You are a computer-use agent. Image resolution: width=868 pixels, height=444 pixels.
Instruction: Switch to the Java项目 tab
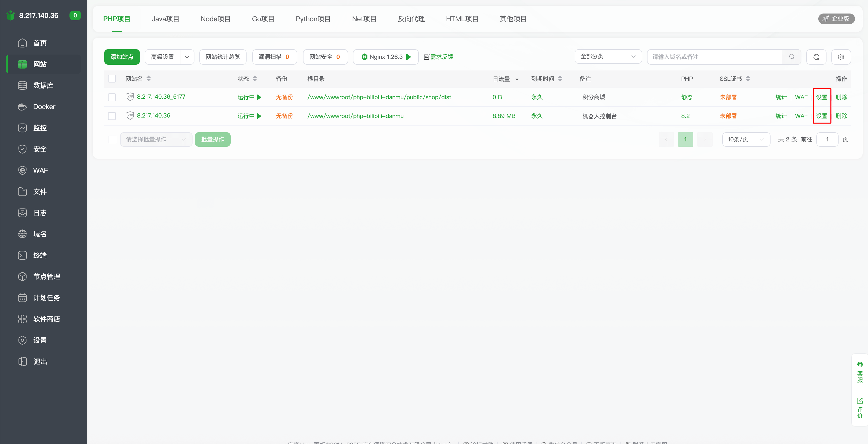coord(165,19)
